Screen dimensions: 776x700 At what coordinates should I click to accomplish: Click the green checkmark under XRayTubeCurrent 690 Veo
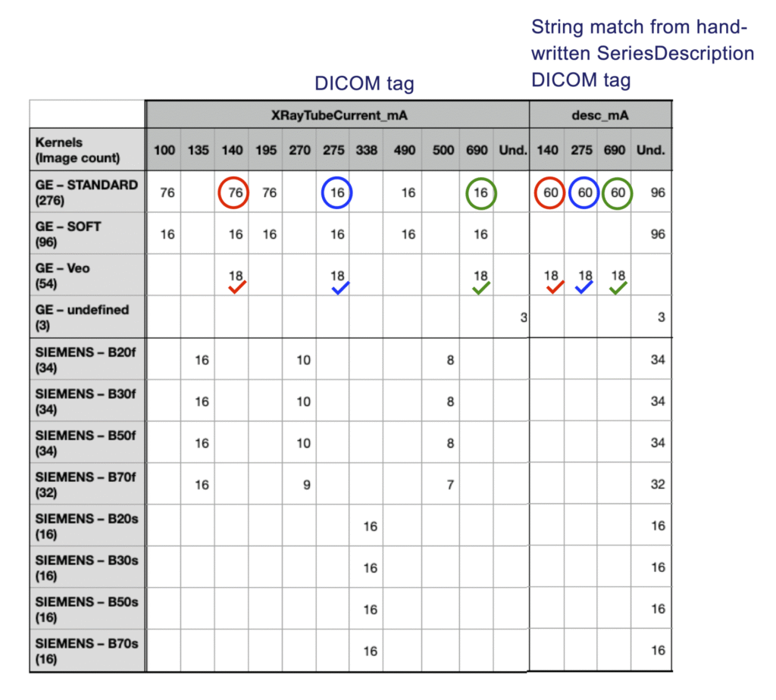point(481,287)
